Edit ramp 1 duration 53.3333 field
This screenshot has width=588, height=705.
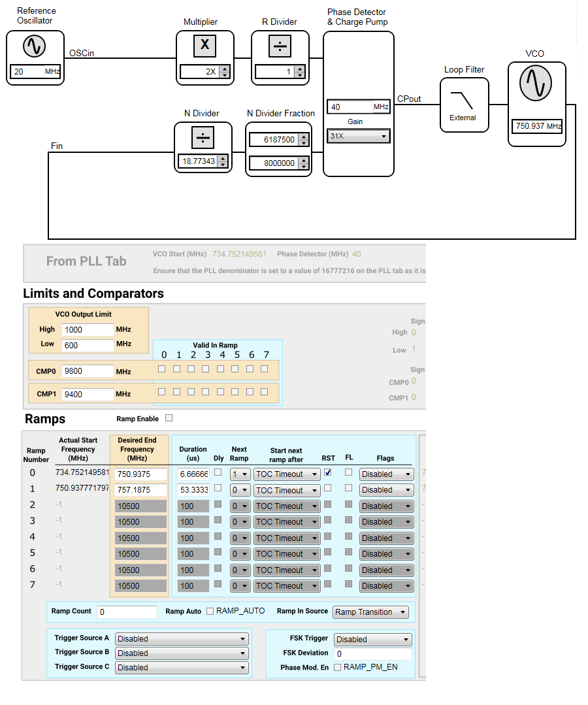point(193,490)
